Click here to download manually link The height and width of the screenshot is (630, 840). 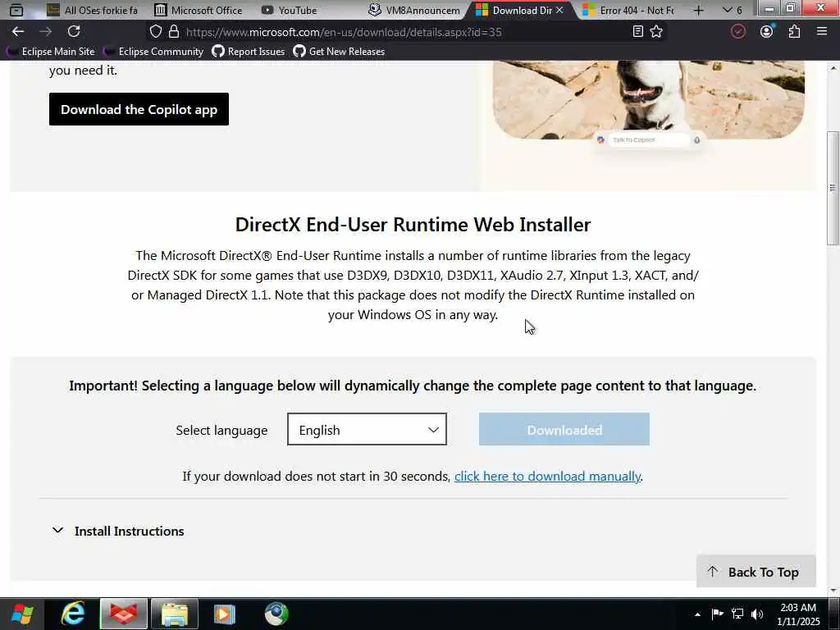pos(547,477)
